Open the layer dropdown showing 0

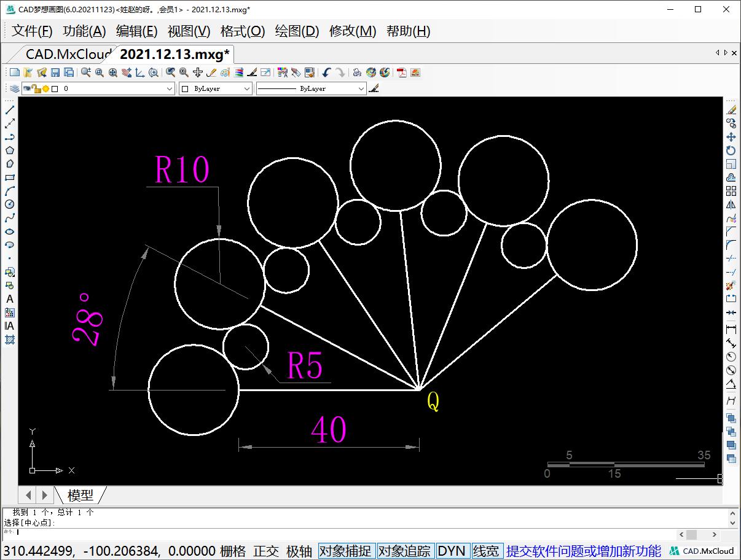point(170,89)
